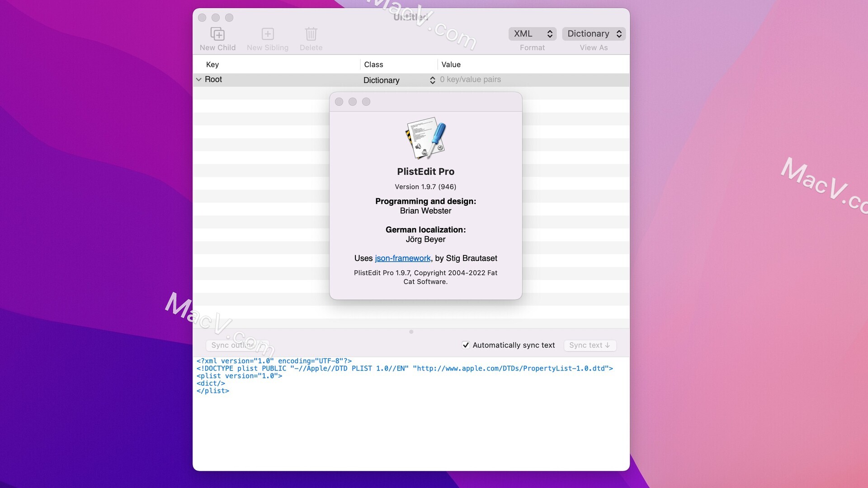This screenshot has height=488, width=868.
Task: Close the Untitled main window
Action: pyautogui.click(x=202, y=18)
